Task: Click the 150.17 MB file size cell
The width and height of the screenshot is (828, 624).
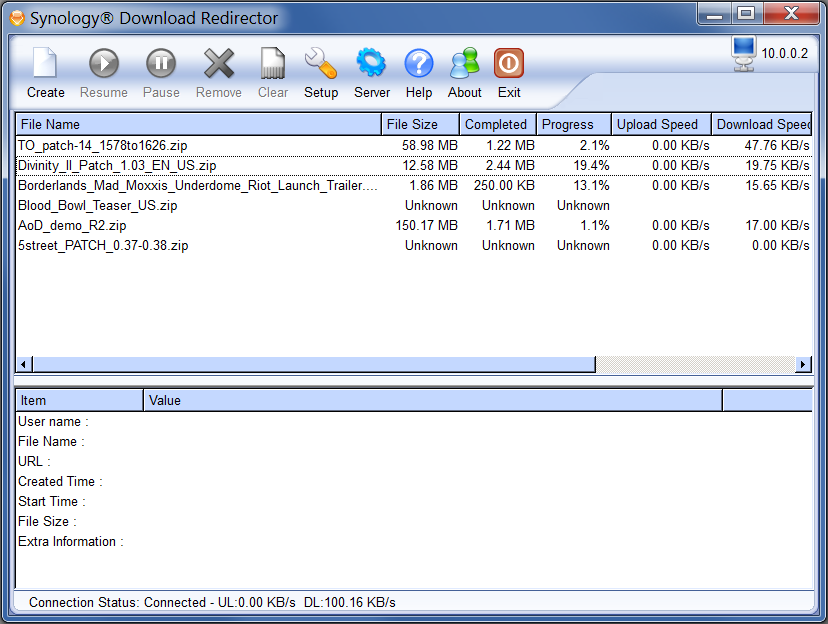Action: pos(426,225)
